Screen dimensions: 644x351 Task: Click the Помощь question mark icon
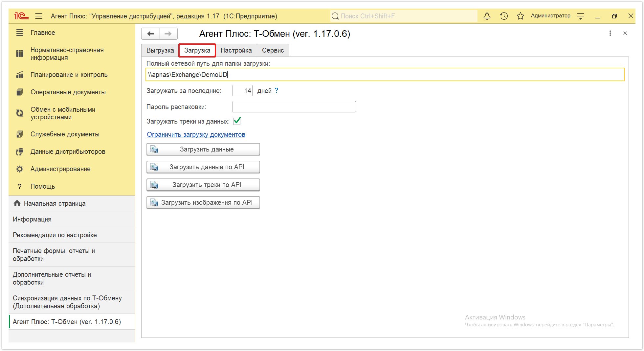pos(20,186)
